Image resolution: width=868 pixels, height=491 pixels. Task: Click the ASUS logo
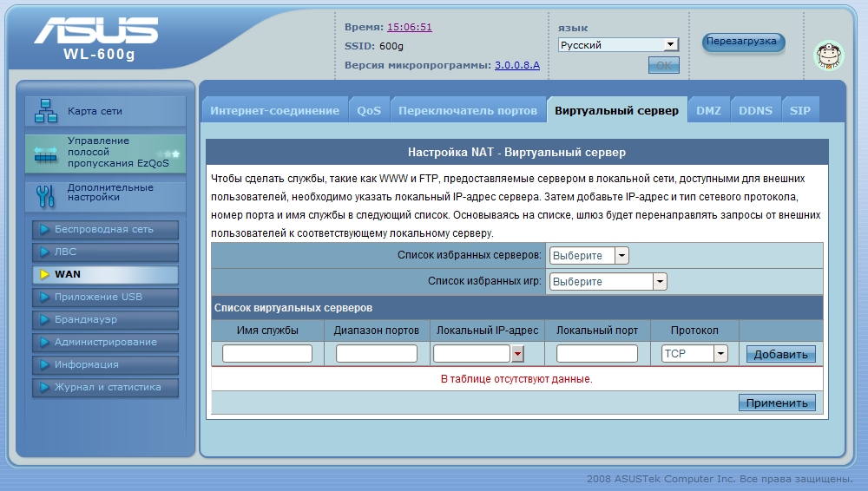tap(96, 29)
